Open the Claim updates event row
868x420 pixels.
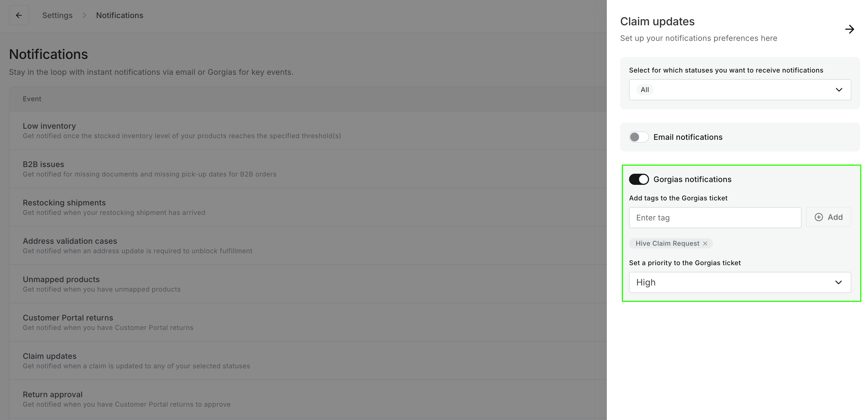[x=308, y=361]
